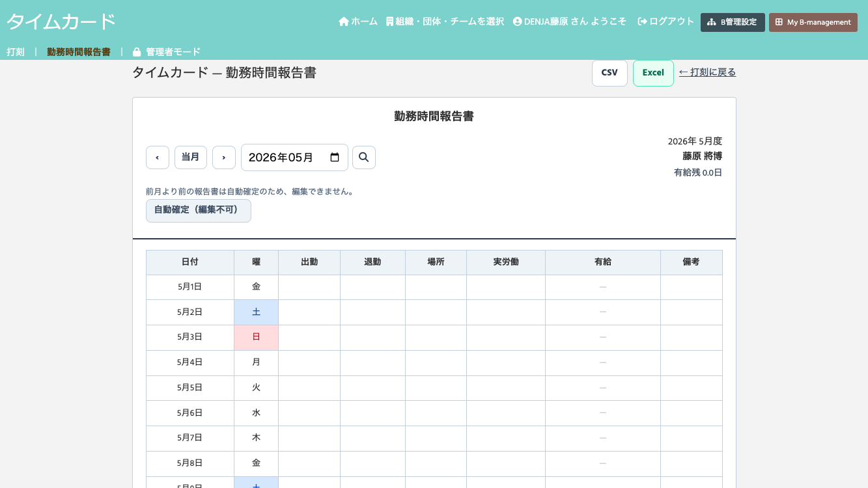Jump to current month with 当月 button
The height and width of the screenshot is (488, 868).
click(x=191, y=157)
